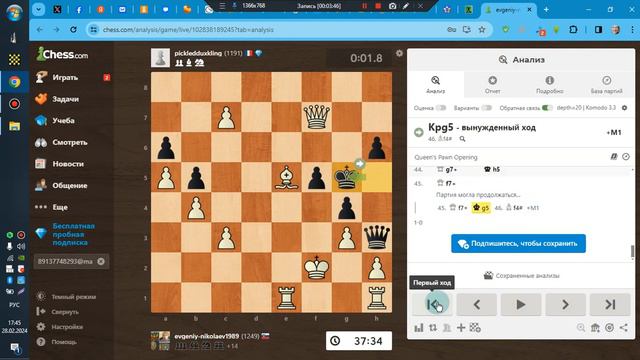Screen dimensions: 640x360
Task: Switch to the Отчет tab
Action: tap(492, 84)
